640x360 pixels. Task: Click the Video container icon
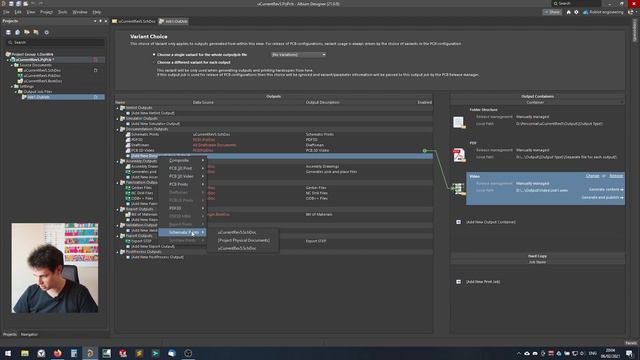click(459, 189)
